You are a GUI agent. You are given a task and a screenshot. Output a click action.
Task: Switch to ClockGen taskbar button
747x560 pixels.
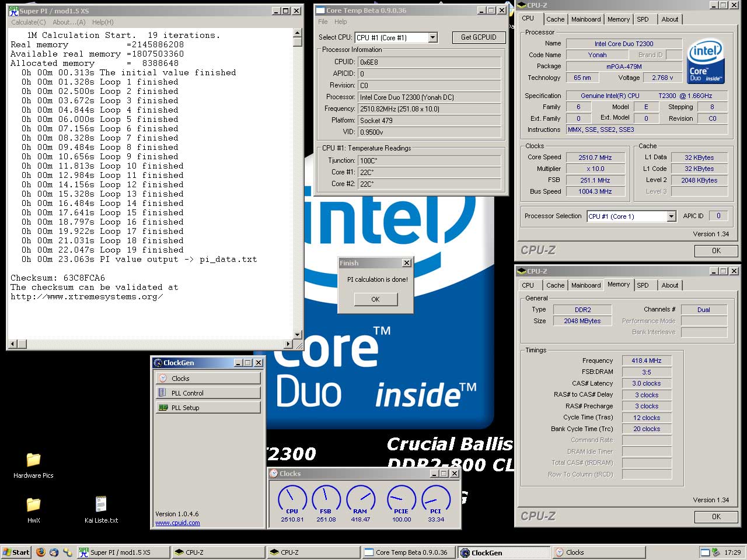point(504,552)
